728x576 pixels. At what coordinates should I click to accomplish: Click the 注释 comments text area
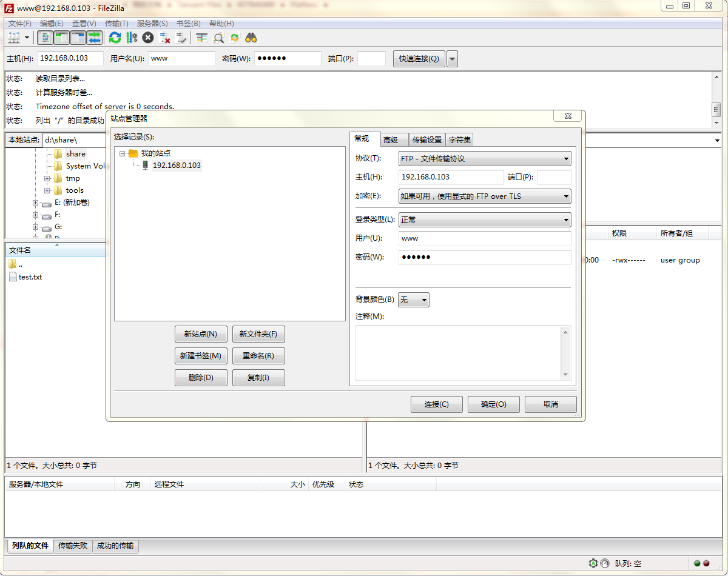463,353
